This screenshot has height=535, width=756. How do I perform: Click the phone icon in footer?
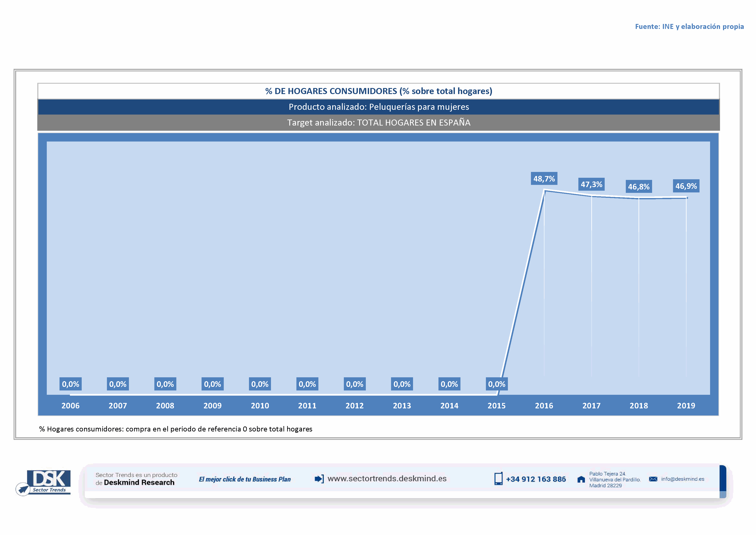pos(498,478)
